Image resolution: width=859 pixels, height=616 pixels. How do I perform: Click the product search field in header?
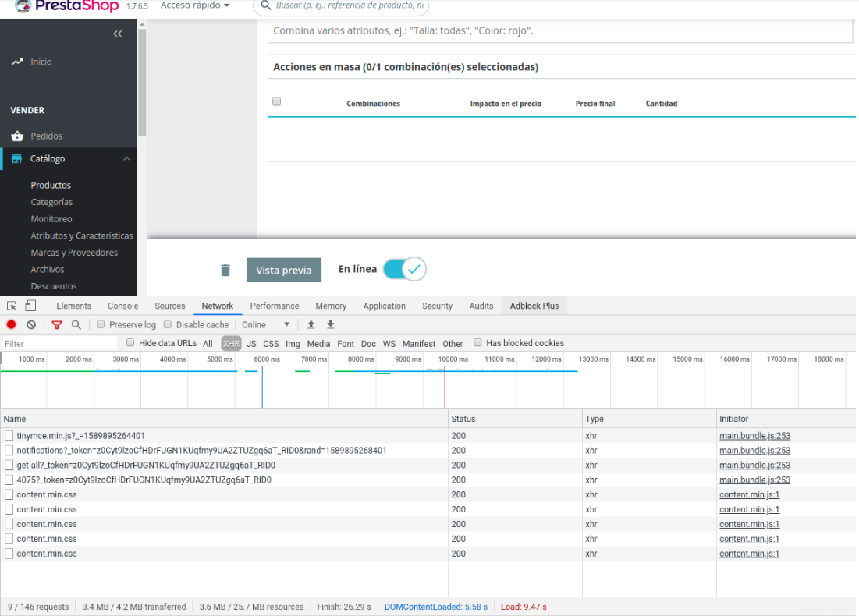pos(341,5)
